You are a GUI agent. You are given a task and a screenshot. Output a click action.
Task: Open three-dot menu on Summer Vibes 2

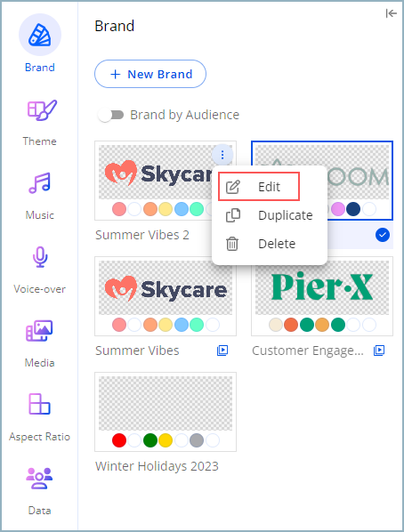(222, 155)
